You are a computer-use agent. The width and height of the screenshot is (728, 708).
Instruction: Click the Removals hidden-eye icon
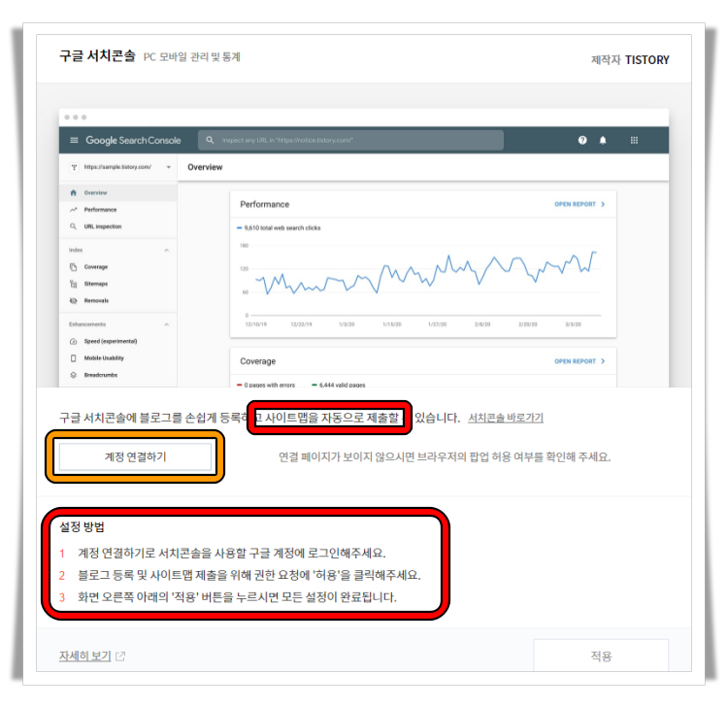[x=73, y=300]
